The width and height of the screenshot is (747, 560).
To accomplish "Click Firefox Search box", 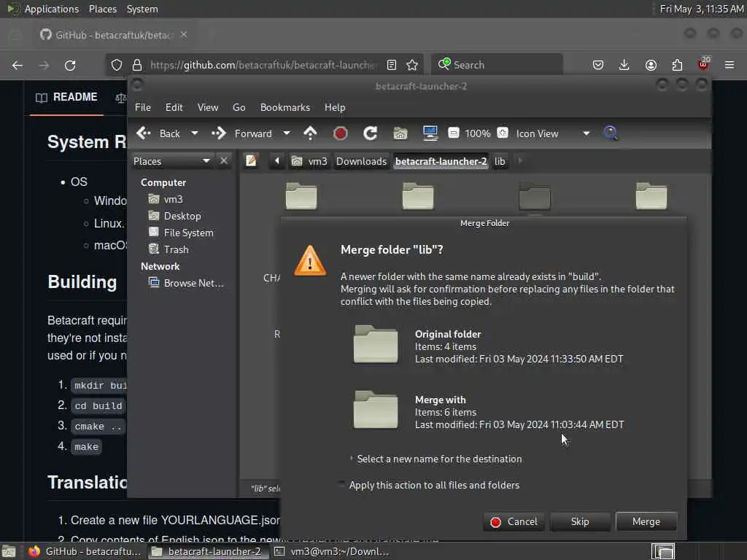I will pos(497,65).
